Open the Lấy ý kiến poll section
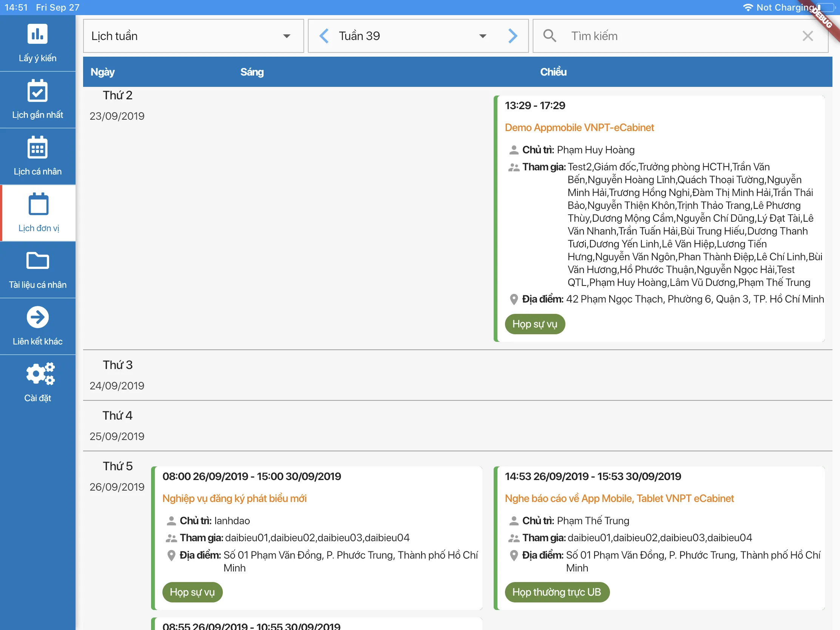Viewport: 840px width, 630px height. [x=38, y=43]
